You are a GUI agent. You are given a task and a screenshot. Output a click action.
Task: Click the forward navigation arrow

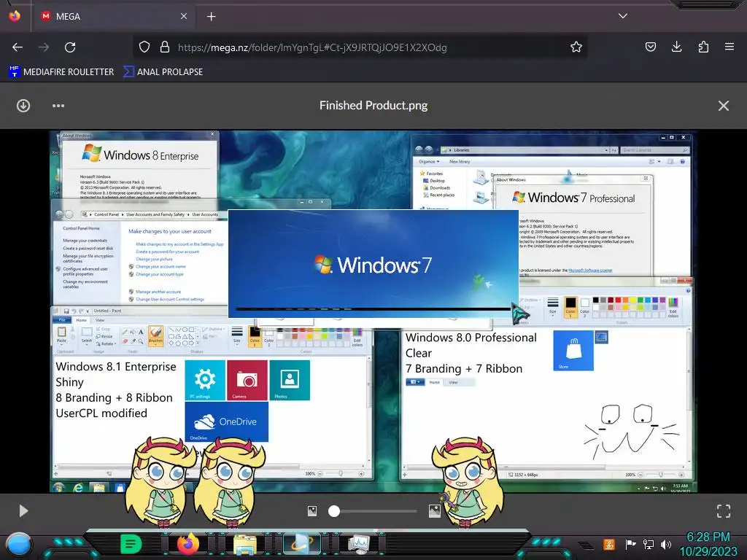point(44,47)
